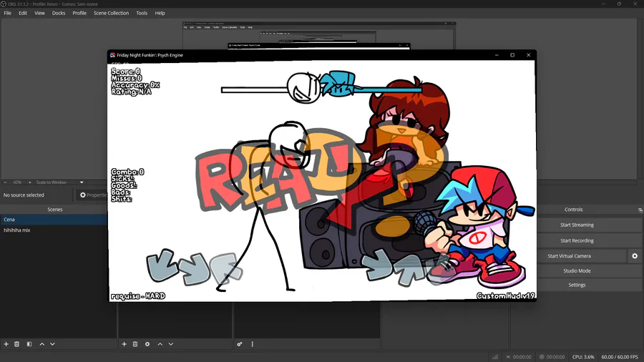The width and height of the screenshot is (644, 362).
Task: Click the CPU: 3.6% status text
Action: (582, 357)
